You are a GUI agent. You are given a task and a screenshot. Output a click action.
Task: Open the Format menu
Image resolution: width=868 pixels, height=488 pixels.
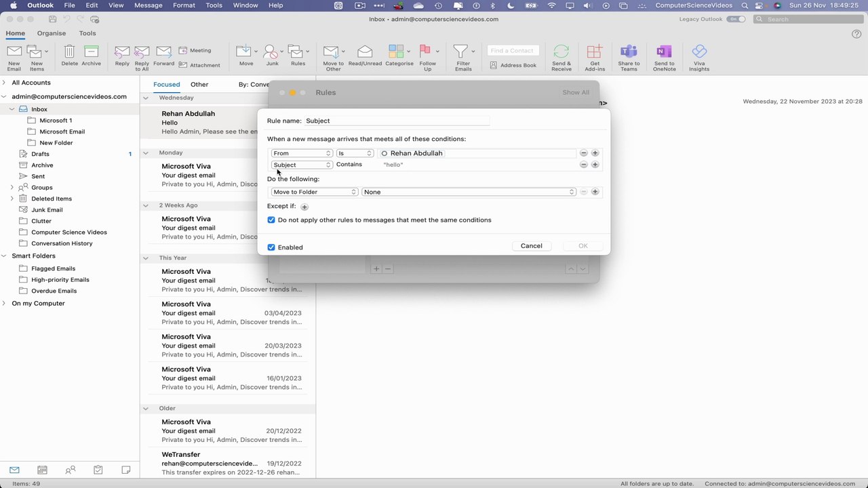coord(184,5)
